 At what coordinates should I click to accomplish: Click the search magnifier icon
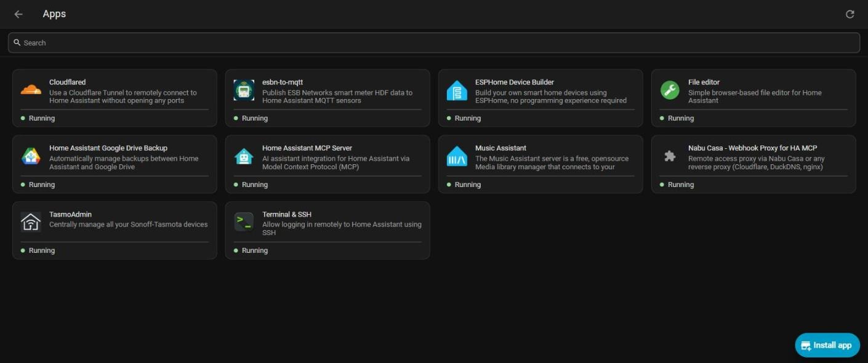click(x=17, y=42)
